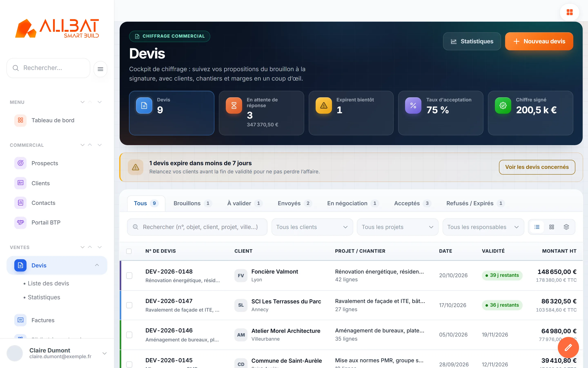Select the En attente de réponse card
Image resolution: width=588 pixels, height=368 pixels.
pos(262,113)
